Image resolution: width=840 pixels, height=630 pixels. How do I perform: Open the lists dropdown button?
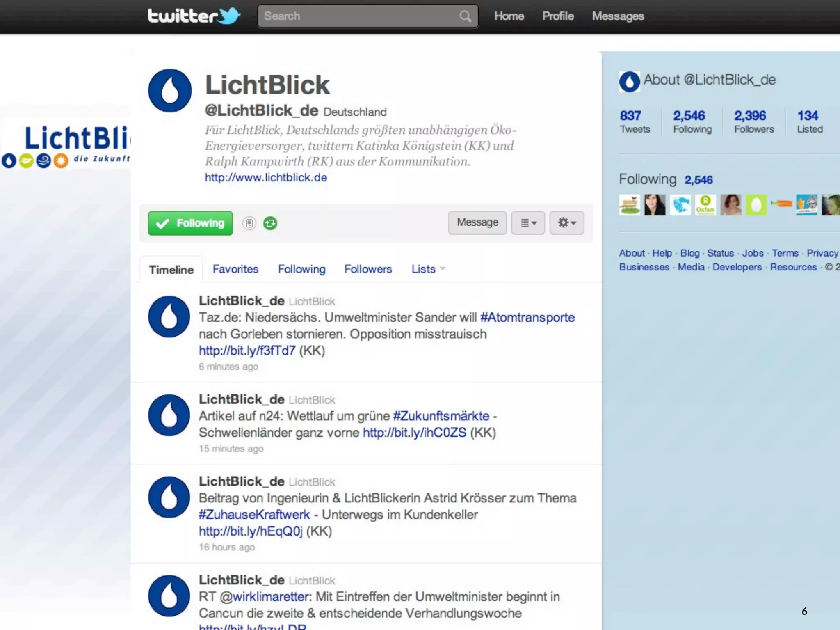point(528,223)
